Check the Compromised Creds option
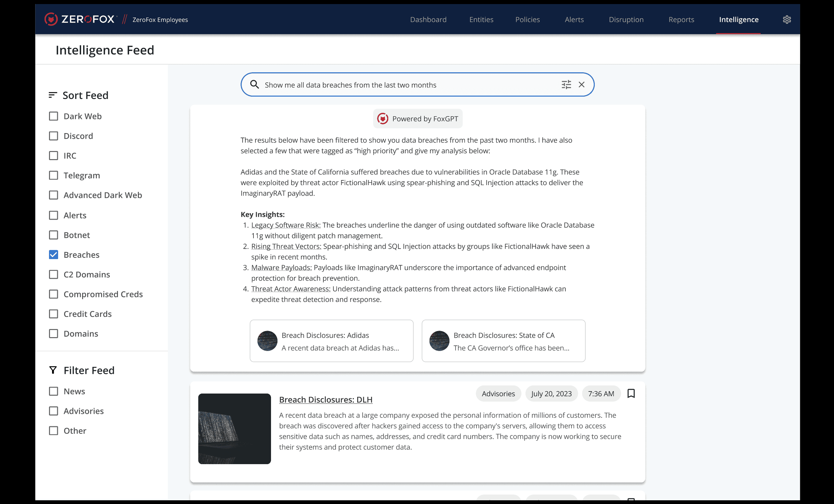The image size is (834, 504). click(53, 294)
